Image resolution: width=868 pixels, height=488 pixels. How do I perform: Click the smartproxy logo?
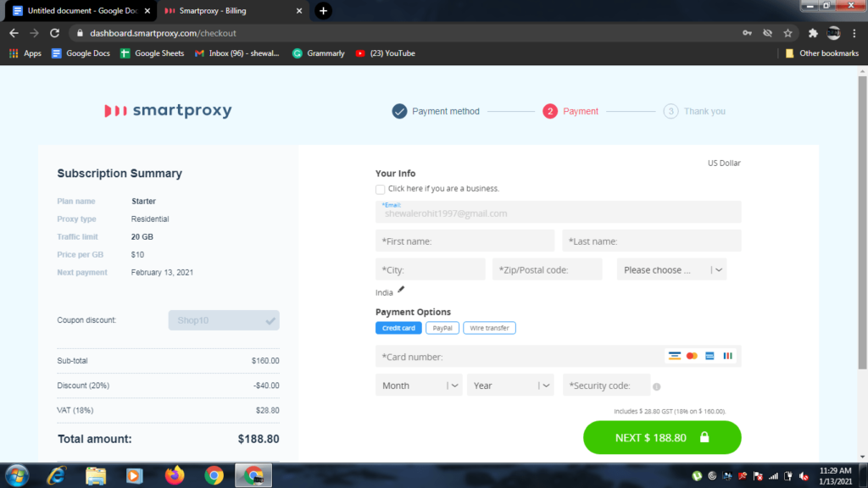coord(169,111)
